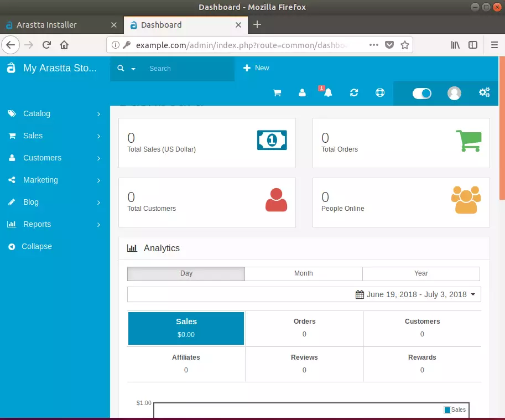Select the Orders metric tile
This screenshot has width=505, height=420.
point(304,328)
